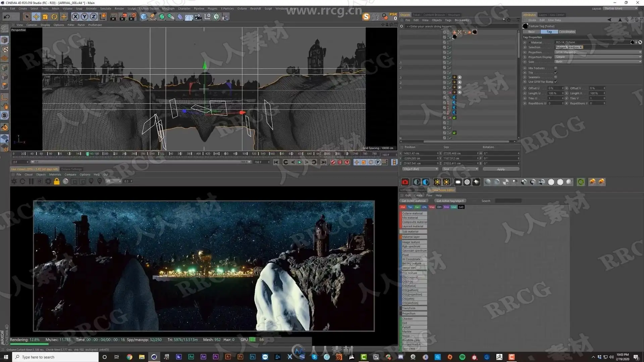Image resolution: width=644 pixels, height=362 pixels.
Task: Pause the Octane Live Viewer render
Action: [31, 181]
